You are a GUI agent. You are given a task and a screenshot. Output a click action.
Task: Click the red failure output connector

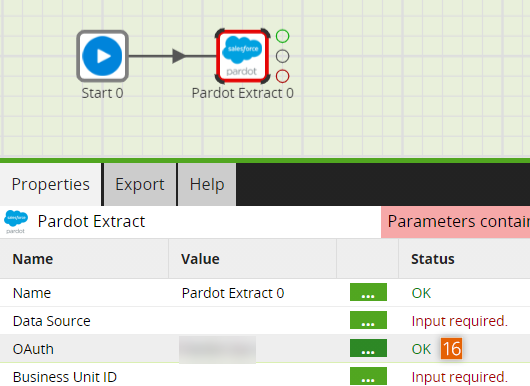click(282, 76)
